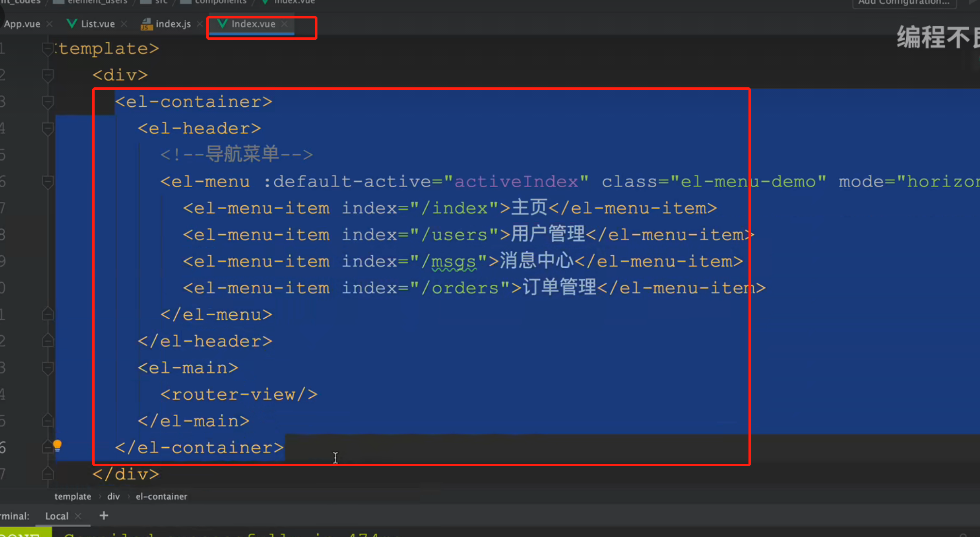The height and width of the screenshot is (537, 980).
Task: Select el-container in the bottom breadcrumb
Action: (x=161, y=496)
